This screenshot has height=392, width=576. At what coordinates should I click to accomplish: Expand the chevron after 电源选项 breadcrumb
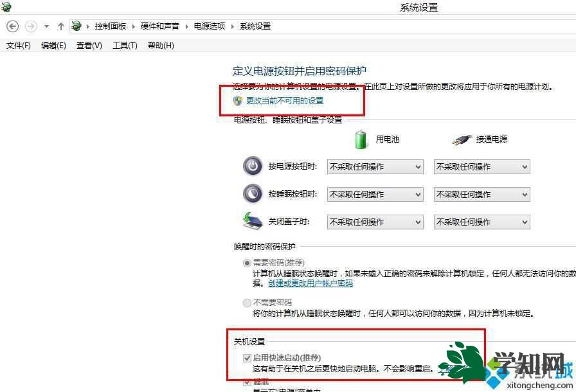[233, 26]
